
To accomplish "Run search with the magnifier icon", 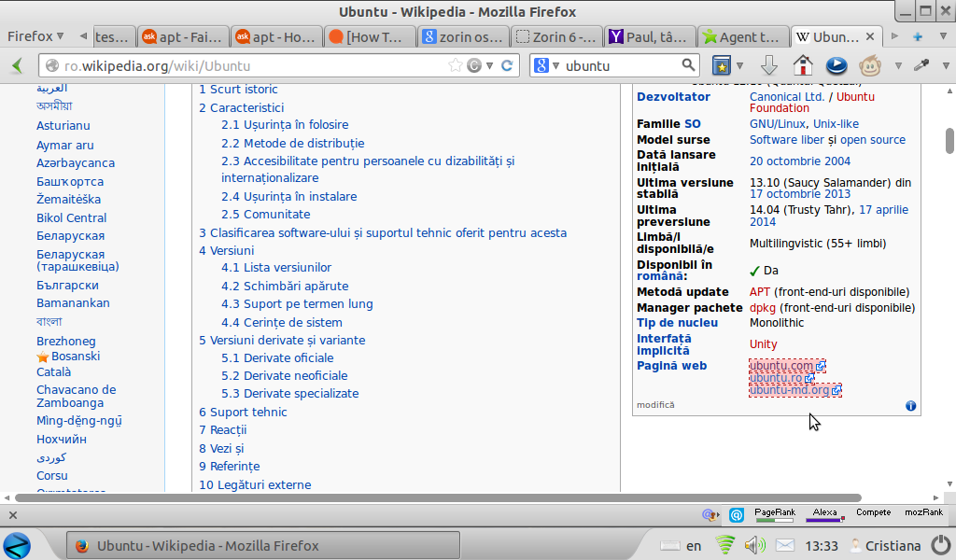I will (688, 65).
